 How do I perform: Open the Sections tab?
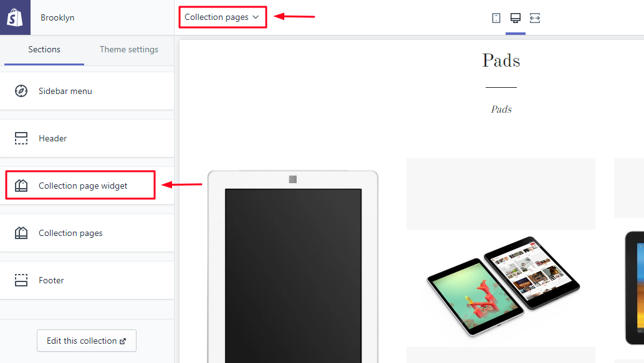pyautogui.click(x=44, y=50)
